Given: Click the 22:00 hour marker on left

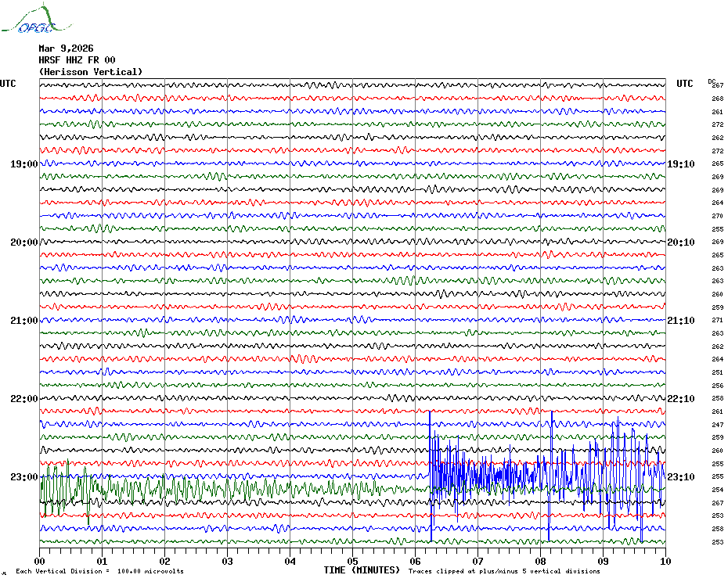Looking at the screenshot, I should 23,399.
